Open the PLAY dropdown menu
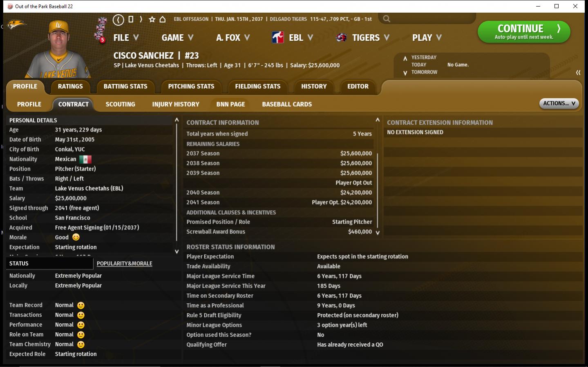This screenshot has width=588, height=367. [x=427, y=38]
